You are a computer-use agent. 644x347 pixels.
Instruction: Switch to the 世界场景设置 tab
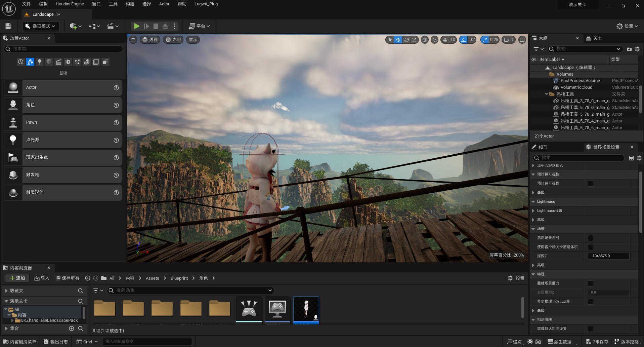coord(606,147)
